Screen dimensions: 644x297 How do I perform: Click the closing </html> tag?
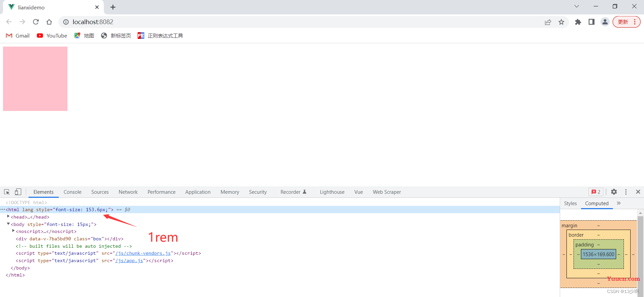coord(15,275)
